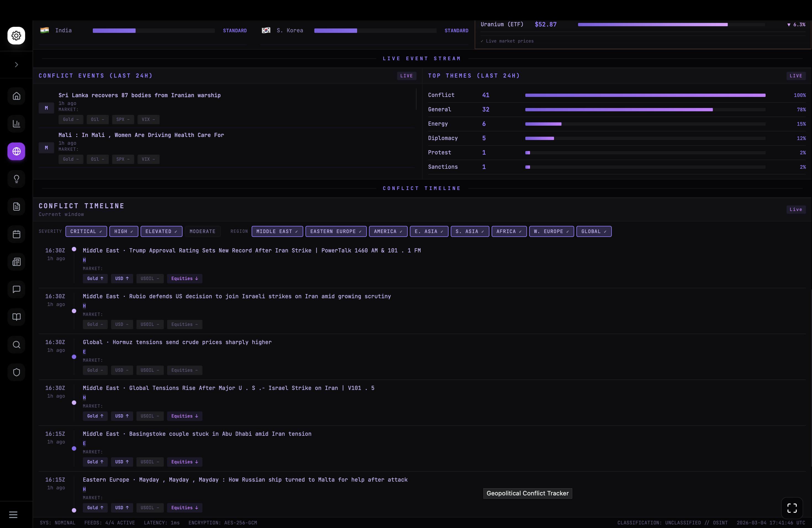The image size is (812, 528).
Task: Open the chat message sidebar icon
Action: 16,290
